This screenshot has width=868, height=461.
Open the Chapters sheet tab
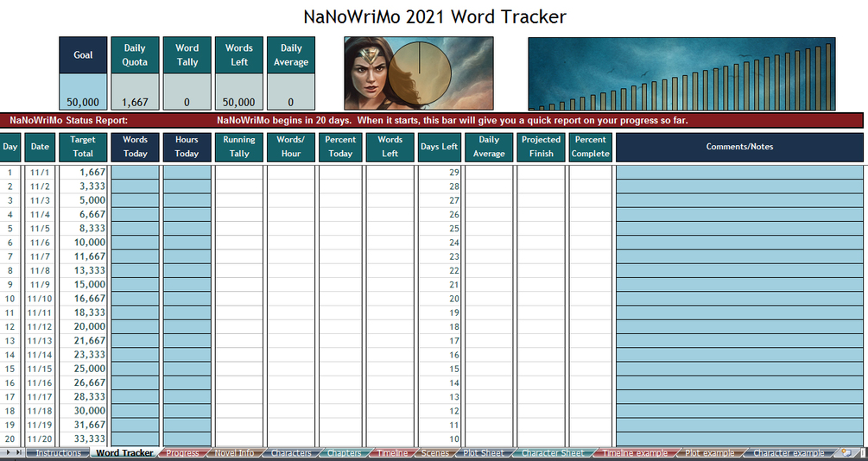pyautogui.click(x=344, y=452)
